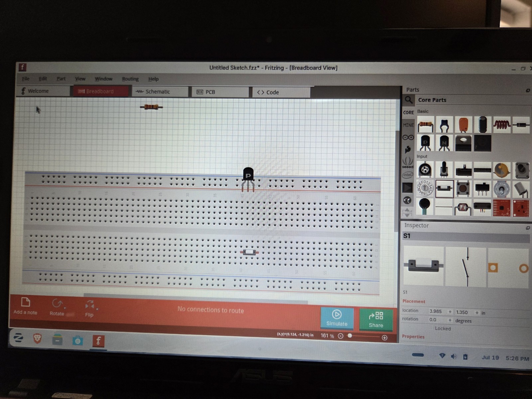Expand the Rotate dropdown arrow
532x399 pixels.
click(x=65, y=308)
